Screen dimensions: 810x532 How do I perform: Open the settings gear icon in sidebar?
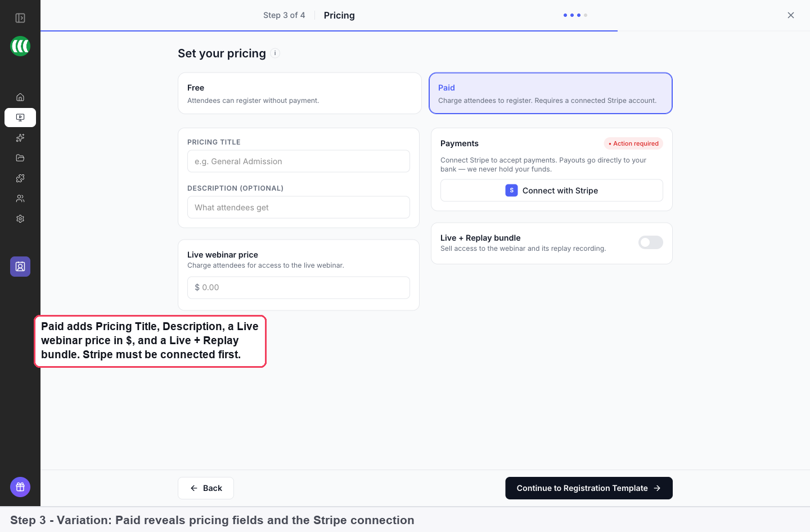pos(20,219)
